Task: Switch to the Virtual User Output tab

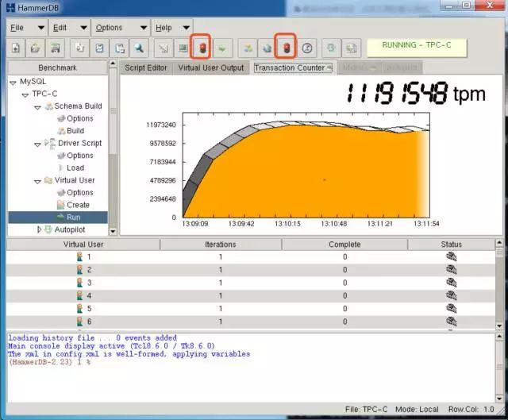Action: (211, 67)
